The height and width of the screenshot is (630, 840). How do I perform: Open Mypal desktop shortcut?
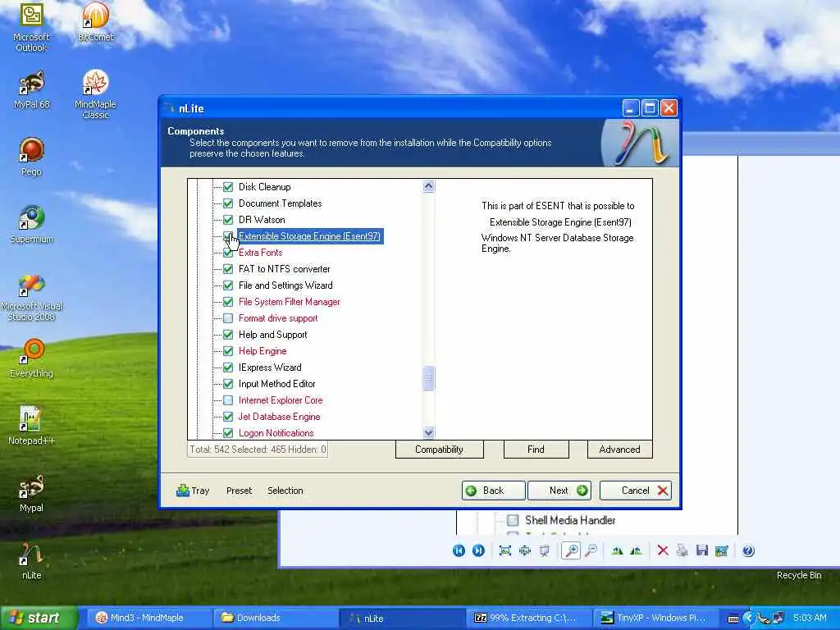tap(31, 493)
